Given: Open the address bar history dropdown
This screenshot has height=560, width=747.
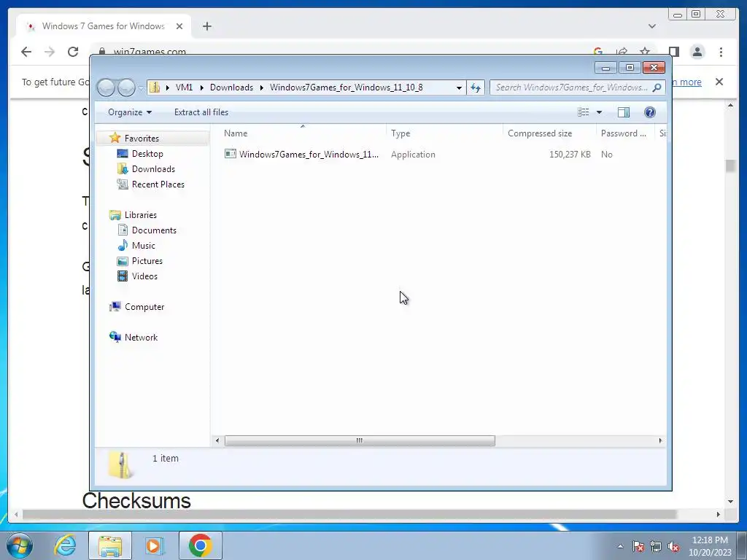Looking at the screenshot, I should (459, 87).
